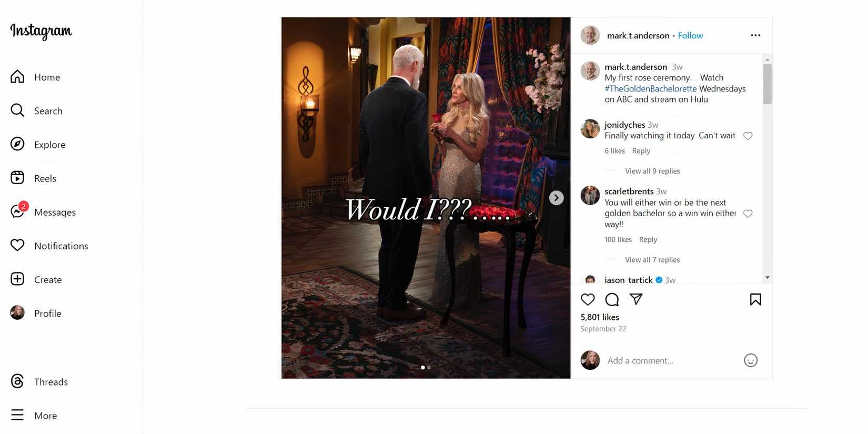The image size is (868, 434).
Task: Expand View all 7 replies
Action: (652, 260)
